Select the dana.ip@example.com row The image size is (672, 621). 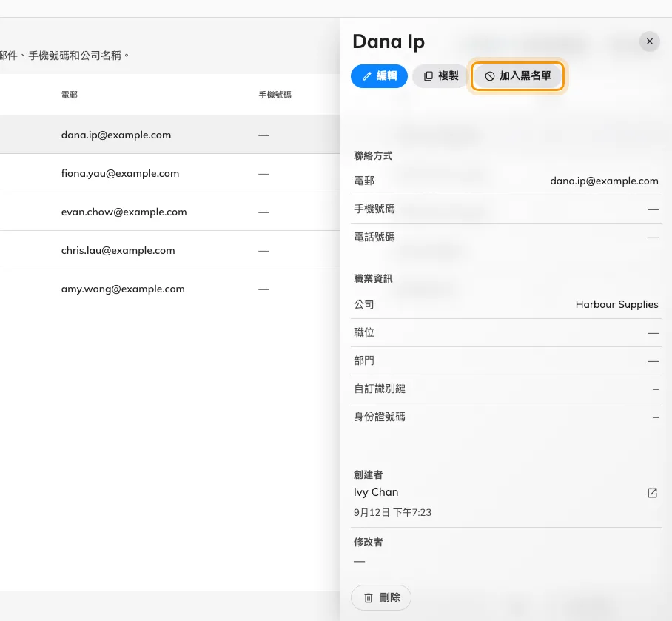pos(170,135)
